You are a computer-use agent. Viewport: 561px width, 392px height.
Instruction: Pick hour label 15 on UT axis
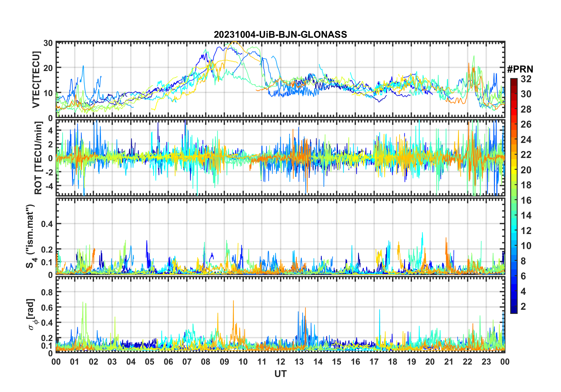(337, 362)
